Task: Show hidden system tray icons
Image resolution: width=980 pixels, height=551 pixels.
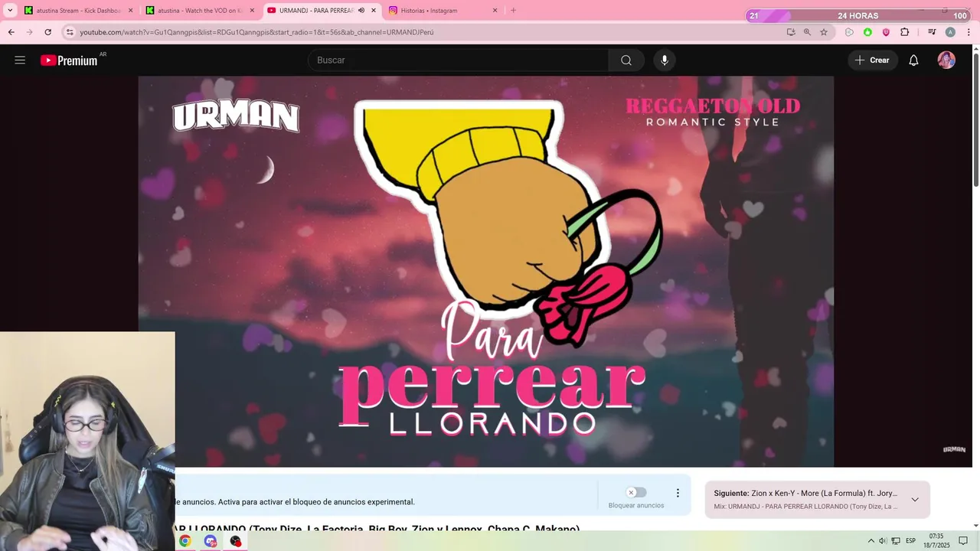Action: 871,541
